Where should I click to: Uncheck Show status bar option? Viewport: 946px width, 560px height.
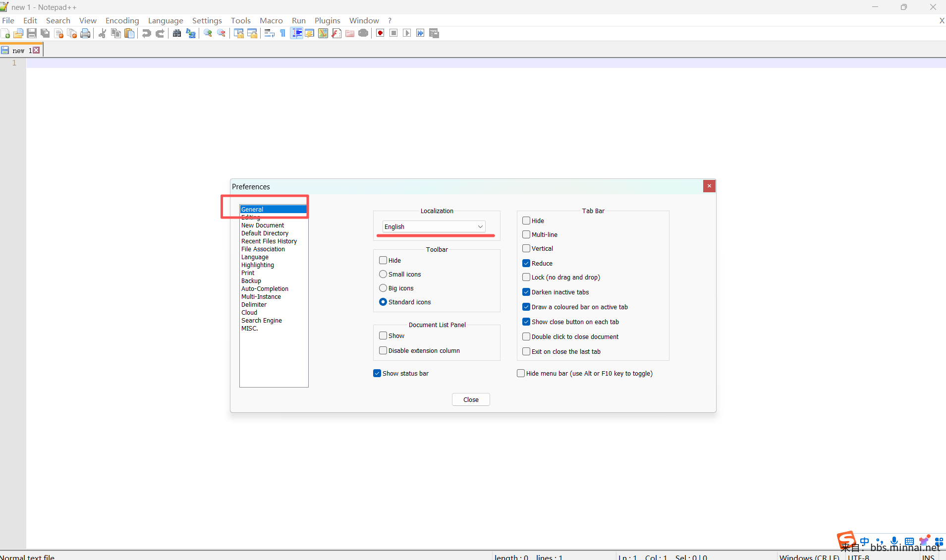(x=377, y=373)
